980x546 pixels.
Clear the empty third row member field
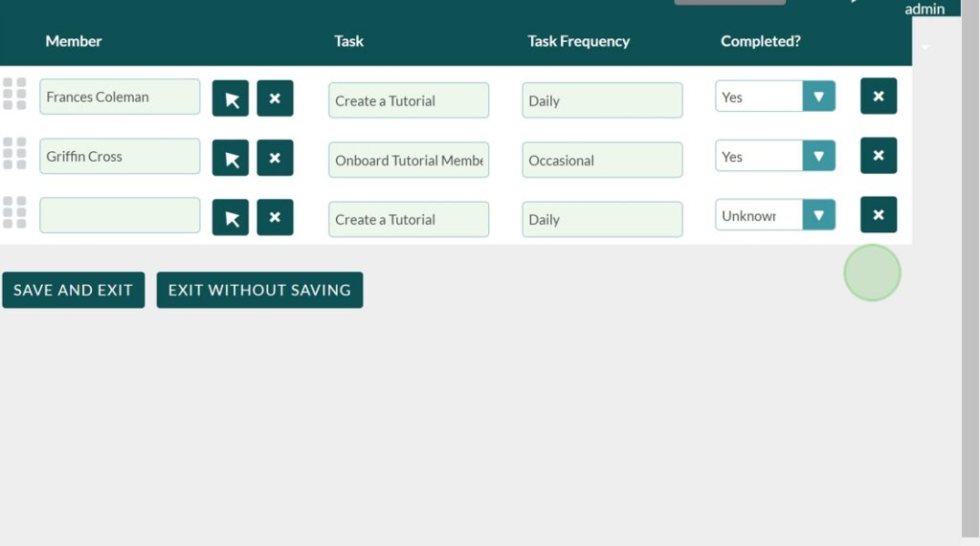click(275, 218)
